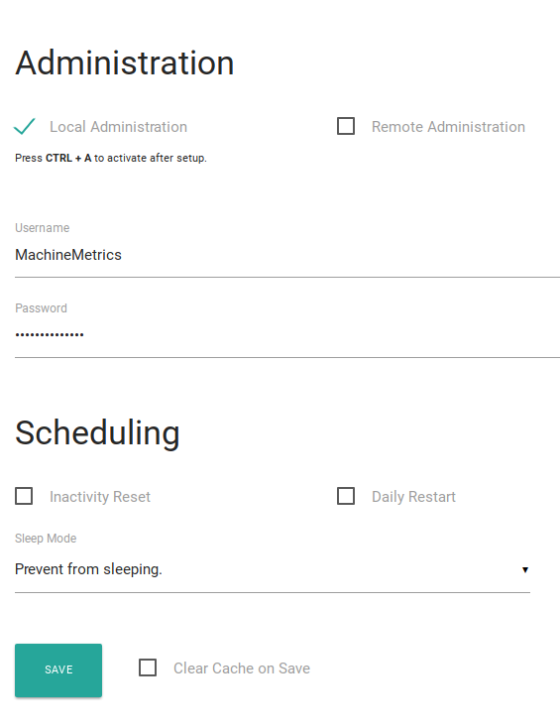
Task: Click the 'Clear Cache on Save' label
Action: [x=242, y=668]
